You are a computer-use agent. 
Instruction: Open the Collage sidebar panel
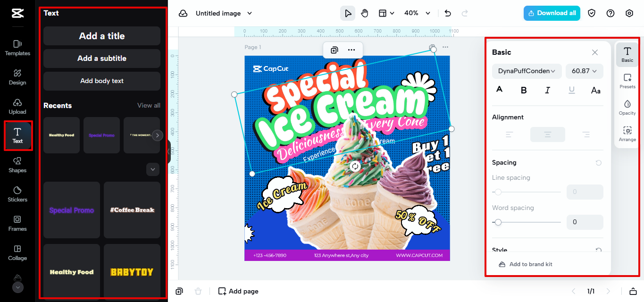[x=17, y=253]
